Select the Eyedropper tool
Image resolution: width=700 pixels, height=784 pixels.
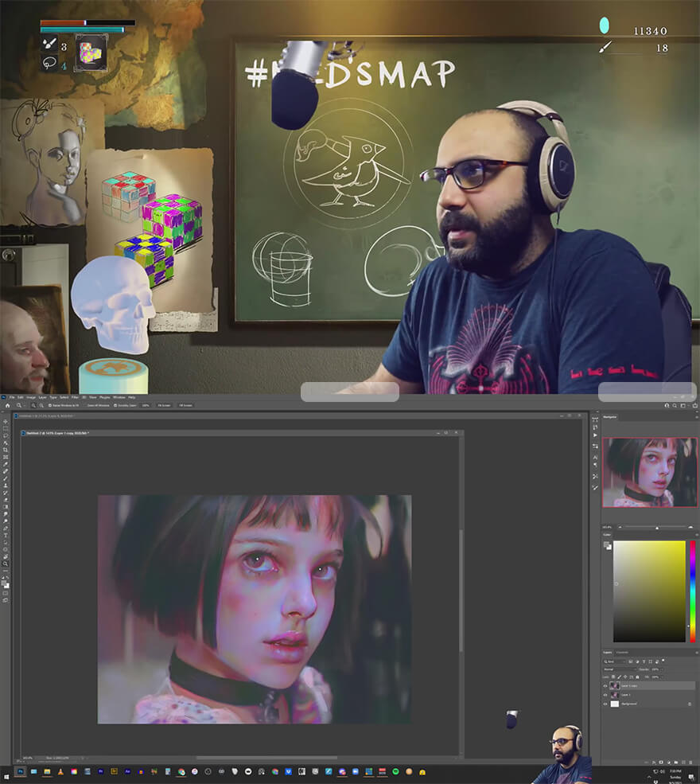[x=6, y=464]
